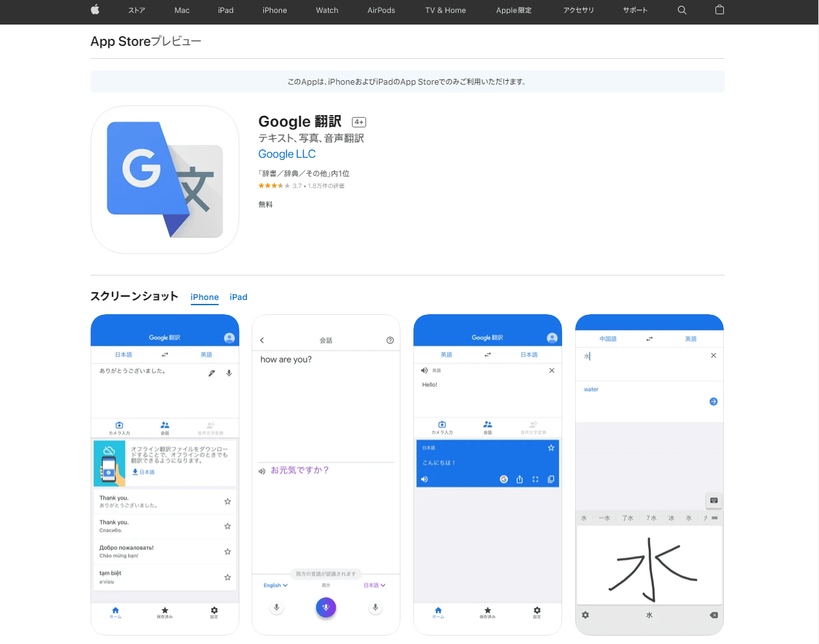Click the Google G icon in the blue card
This screenshot has height=644, width=819.
click(504, 479)
